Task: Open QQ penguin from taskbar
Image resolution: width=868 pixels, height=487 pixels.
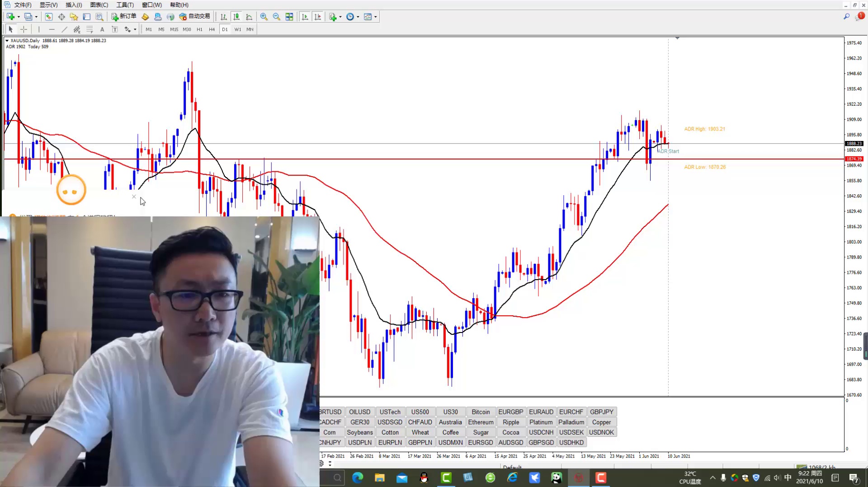Action: (x=424, y=478)
